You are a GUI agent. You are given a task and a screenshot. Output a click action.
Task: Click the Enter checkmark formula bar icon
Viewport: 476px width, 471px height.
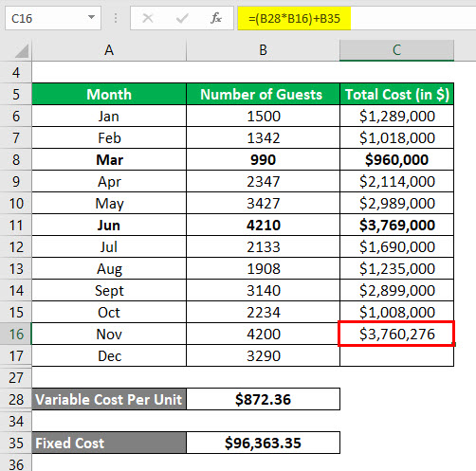click(182, 18)
